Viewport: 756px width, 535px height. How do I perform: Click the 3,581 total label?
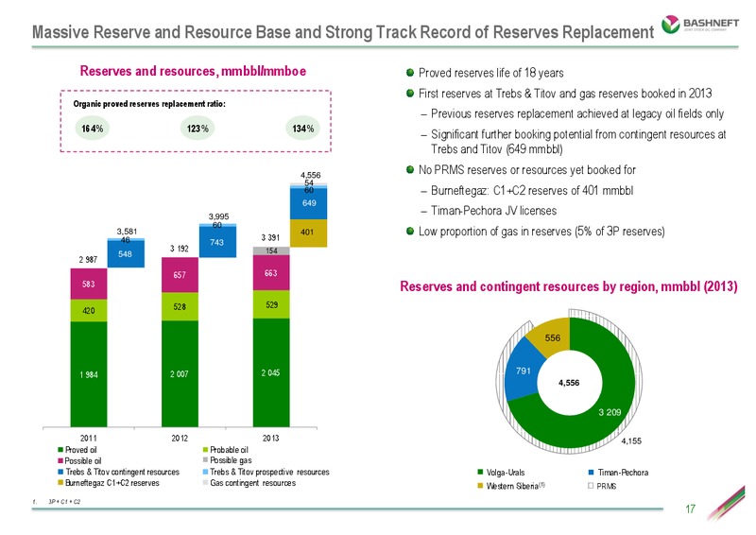[127, 232]
